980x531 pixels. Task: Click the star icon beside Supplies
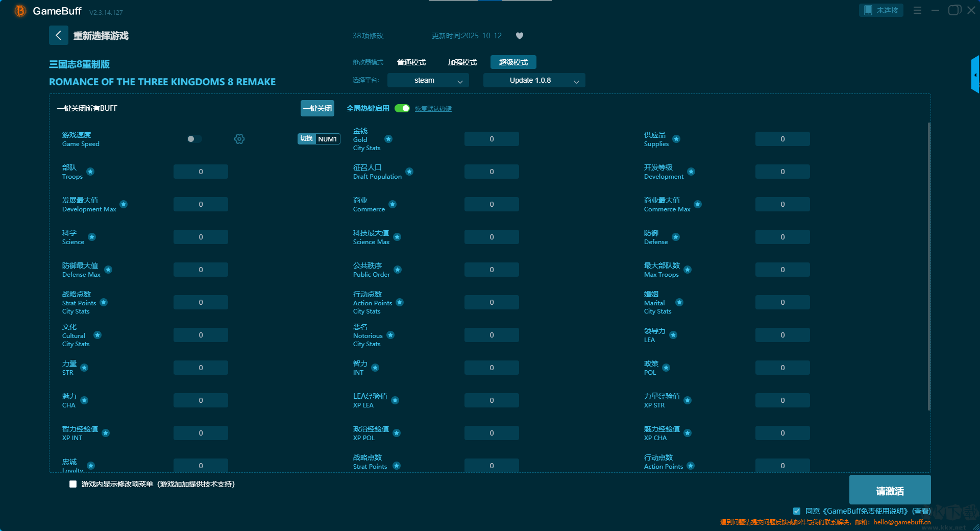676,139
